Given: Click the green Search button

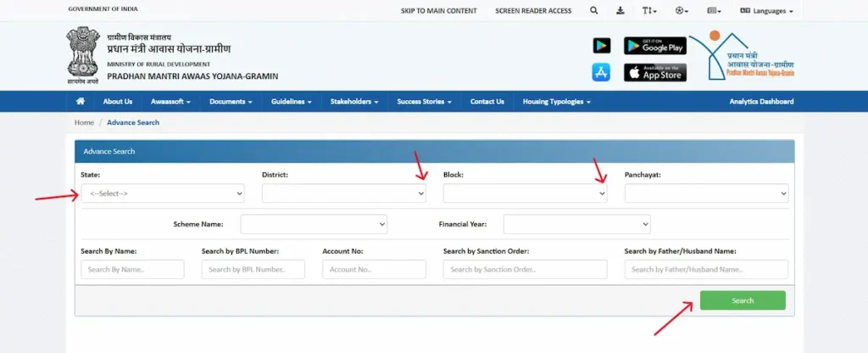Looking at the screenshot, I should [x=743, y=300].
